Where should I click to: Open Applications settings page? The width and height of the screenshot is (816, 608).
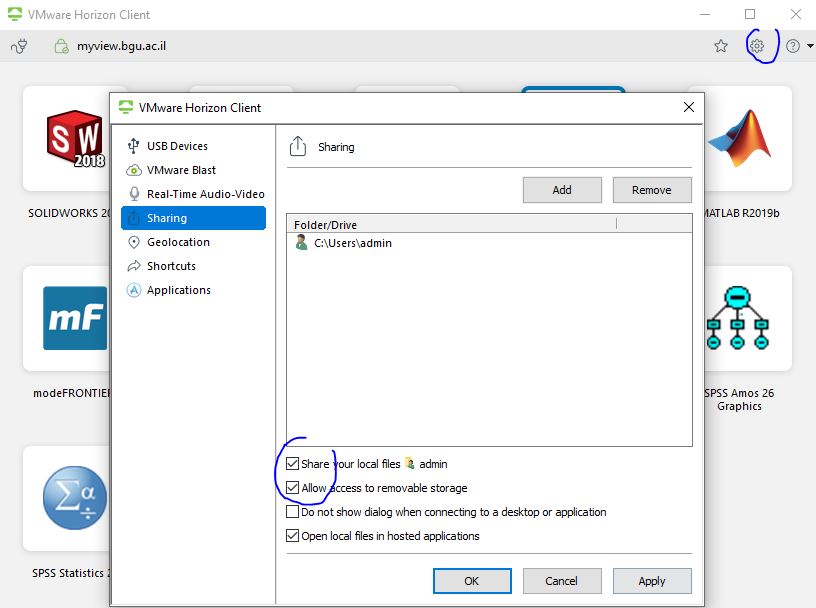click(193, 289)
